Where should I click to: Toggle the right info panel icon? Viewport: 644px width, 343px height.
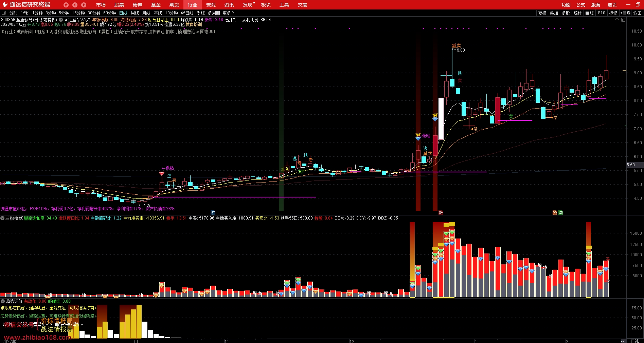623,20
